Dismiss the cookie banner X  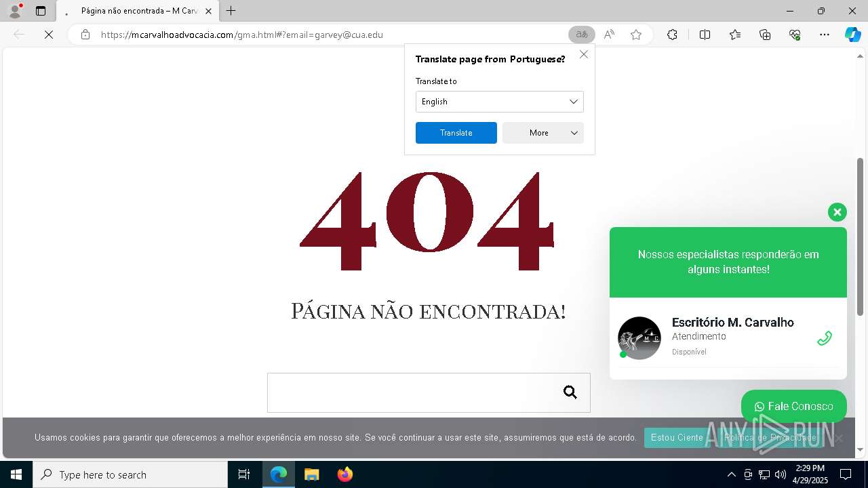click(x=839, y=438)
